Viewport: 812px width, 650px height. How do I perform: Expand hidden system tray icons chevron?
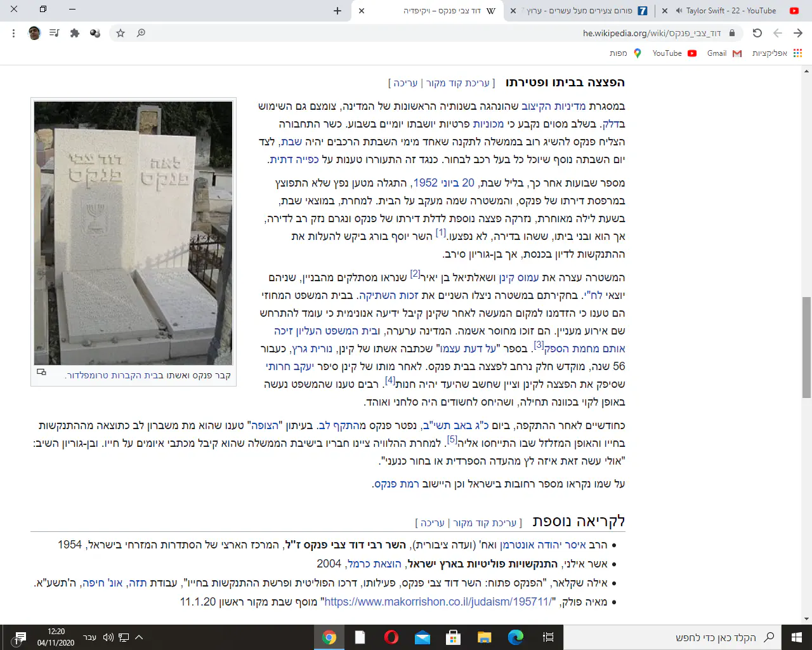coord(139,637)
